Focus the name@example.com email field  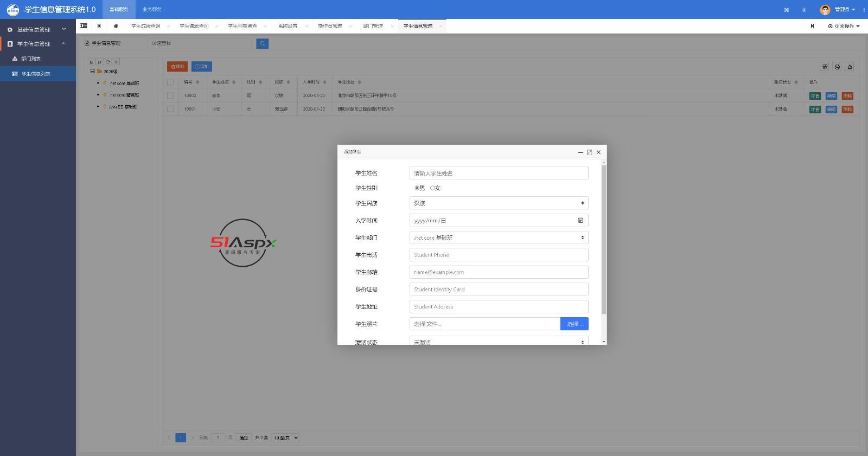[499, 272]
